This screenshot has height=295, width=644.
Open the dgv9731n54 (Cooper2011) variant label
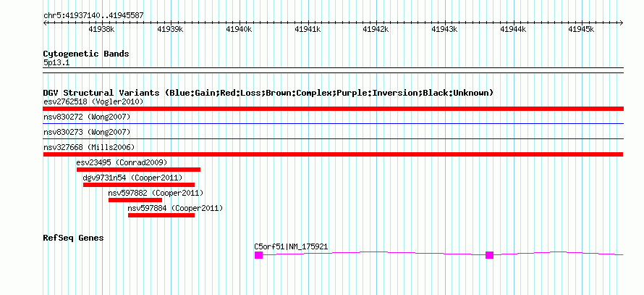(132, 178)
